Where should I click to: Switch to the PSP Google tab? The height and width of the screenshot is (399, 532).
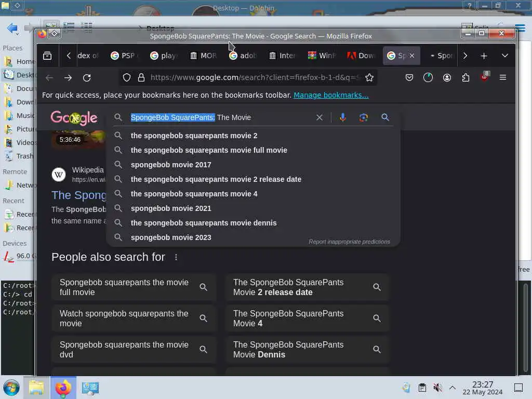[125, 56]
